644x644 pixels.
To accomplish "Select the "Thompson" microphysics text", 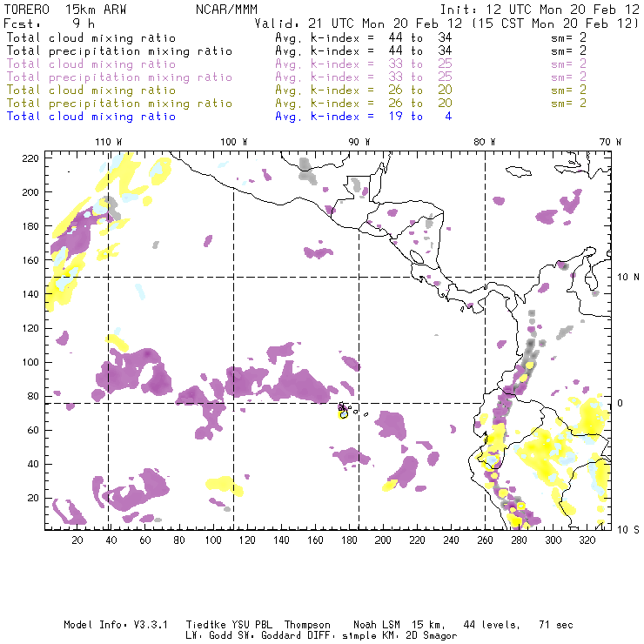I will click(307, 625).
